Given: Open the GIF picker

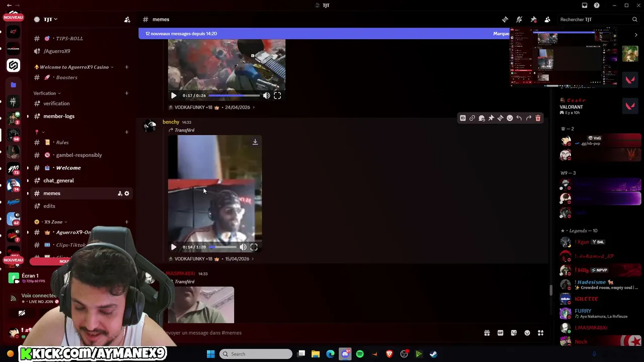Looking at the screenshot, I should [x=500, y=333].
